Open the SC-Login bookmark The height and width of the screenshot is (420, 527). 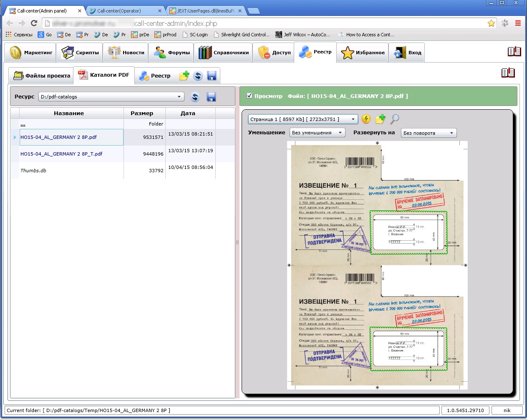(194, 35)
